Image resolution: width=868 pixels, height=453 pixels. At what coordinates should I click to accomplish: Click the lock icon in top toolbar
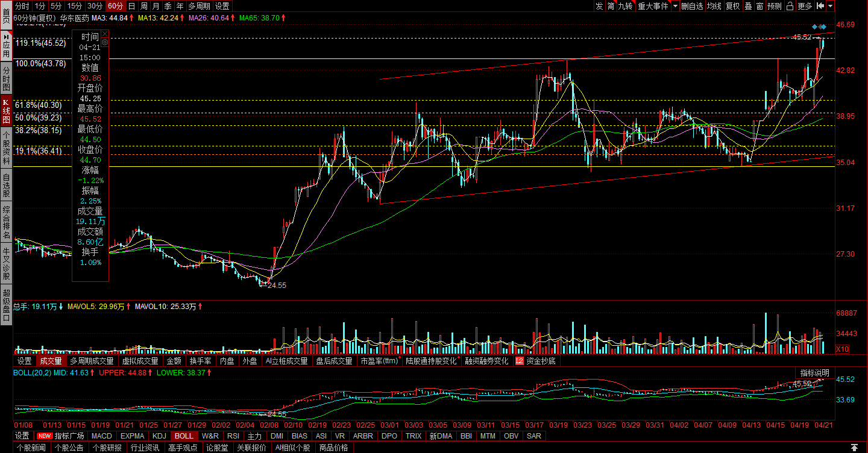pos(790,6)
